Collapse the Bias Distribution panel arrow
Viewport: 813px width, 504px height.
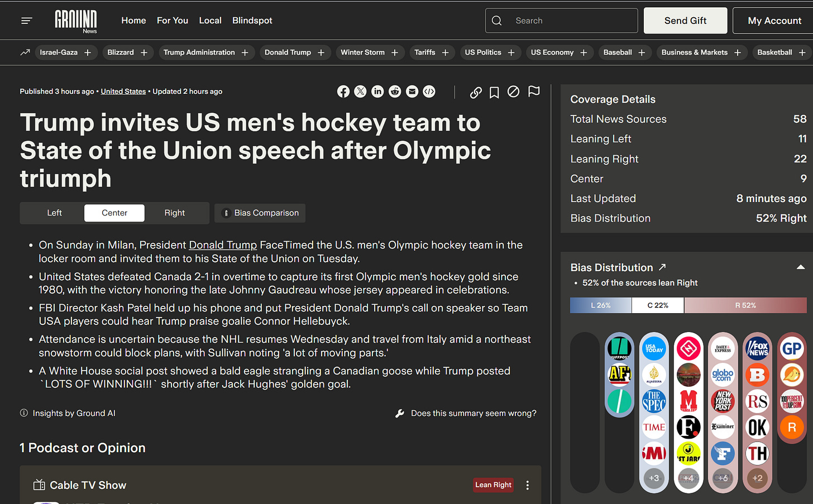click(x=800, y=267)
